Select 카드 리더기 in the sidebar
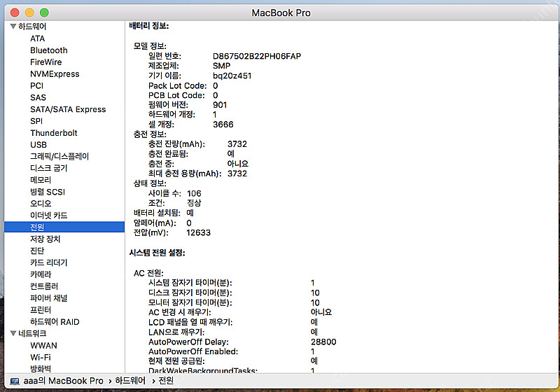This screenshot has width=560, height=392. click(x=49, y=262)
